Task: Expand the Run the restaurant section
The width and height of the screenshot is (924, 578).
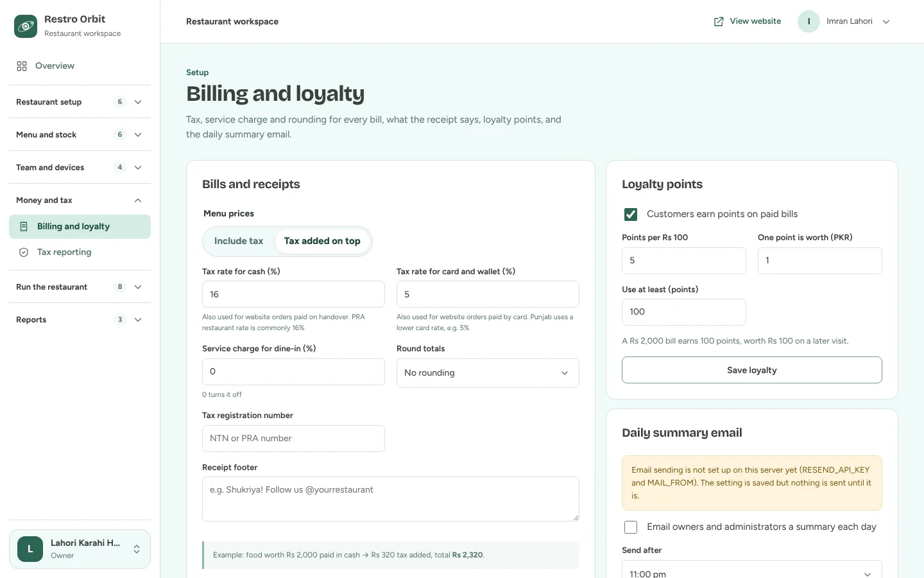Action: 80,287
